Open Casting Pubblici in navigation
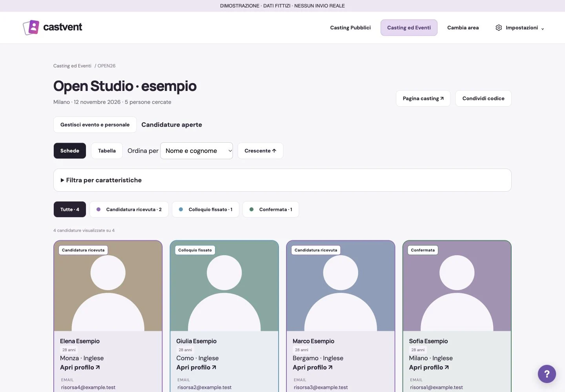 point(350,28)
